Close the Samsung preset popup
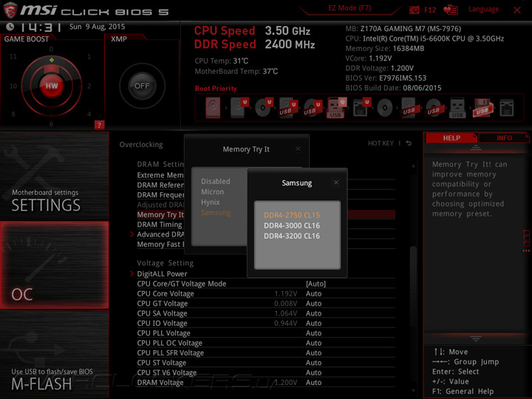 (336, 183)
